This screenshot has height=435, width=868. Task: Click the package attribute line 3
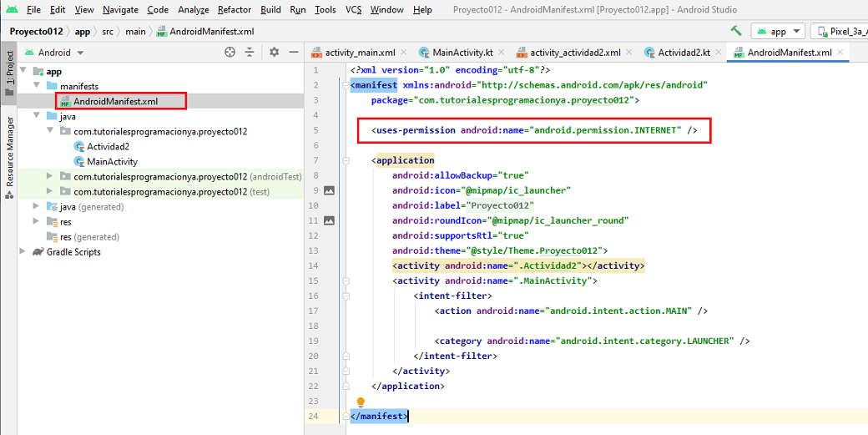click(x=506, y=100)
